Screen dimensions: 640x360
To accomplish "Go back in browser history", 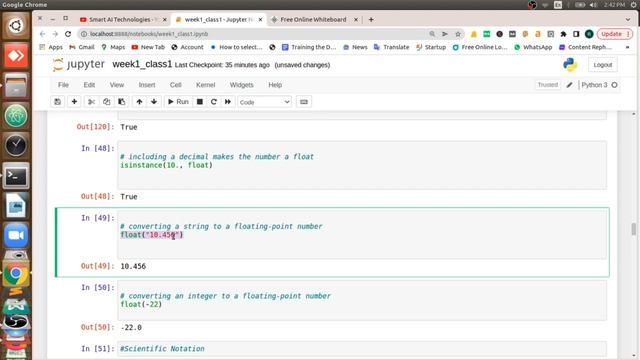I will [42, 34].
